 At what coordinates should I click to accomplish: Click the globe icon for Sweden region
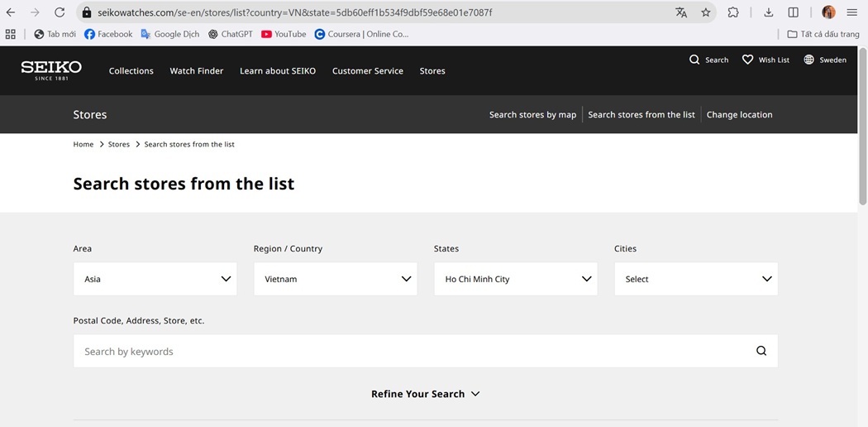tap(808, 60)
